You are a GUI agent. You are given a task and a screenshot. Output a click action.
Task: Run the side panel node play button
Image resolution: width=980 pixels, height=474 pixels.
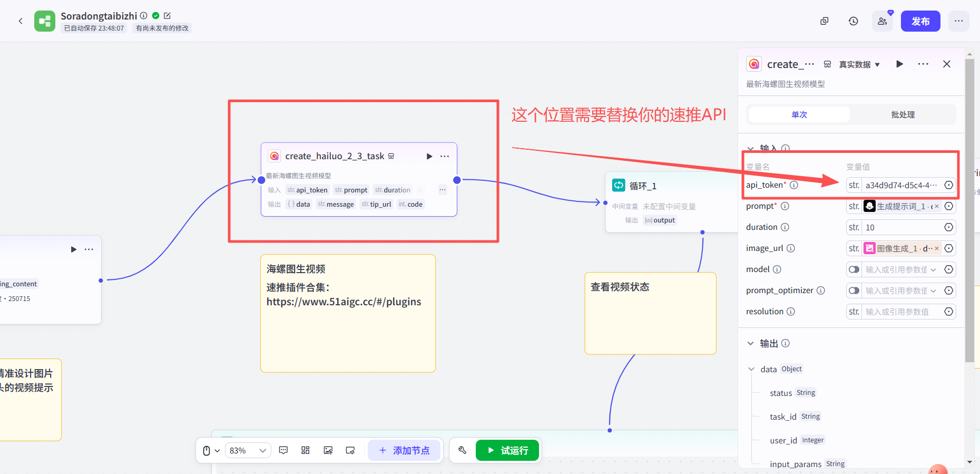coord(899,64)
